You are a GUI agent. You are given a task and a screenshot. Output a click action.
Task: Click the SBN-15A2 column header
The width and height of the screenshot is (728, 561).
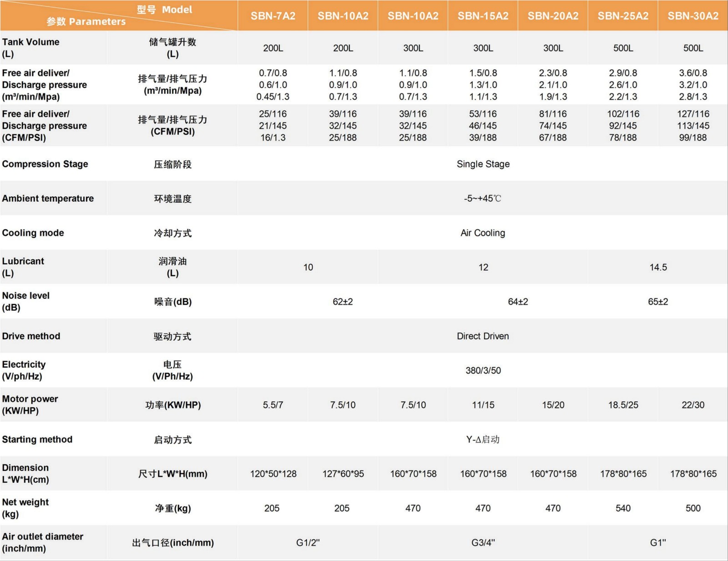point(483,16)
